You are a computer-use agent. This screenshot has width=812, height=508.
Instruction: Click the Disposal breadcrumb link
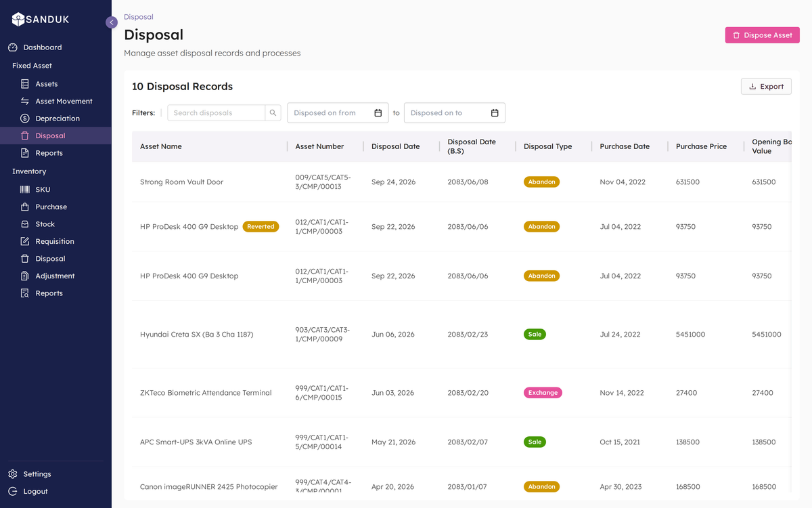139,17
